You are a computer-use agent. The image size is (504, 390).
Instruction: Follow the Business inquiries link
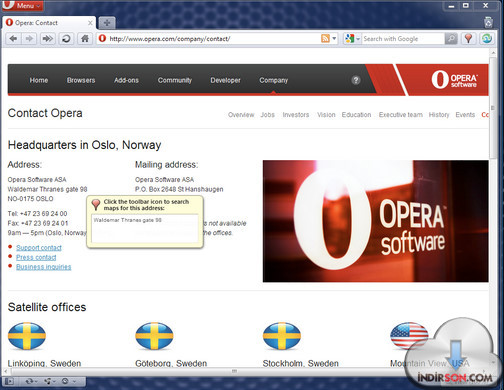coord(44,267)
